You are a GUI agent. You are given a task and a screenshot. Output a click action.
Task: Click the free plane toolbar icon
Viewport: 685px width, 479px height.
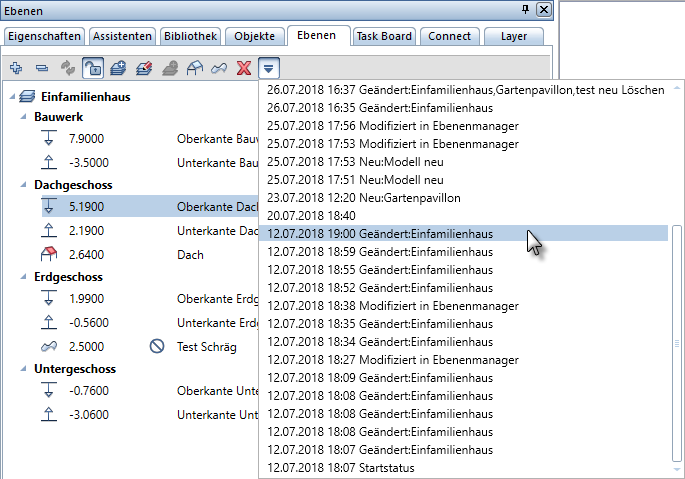click(x=219, y=68)
